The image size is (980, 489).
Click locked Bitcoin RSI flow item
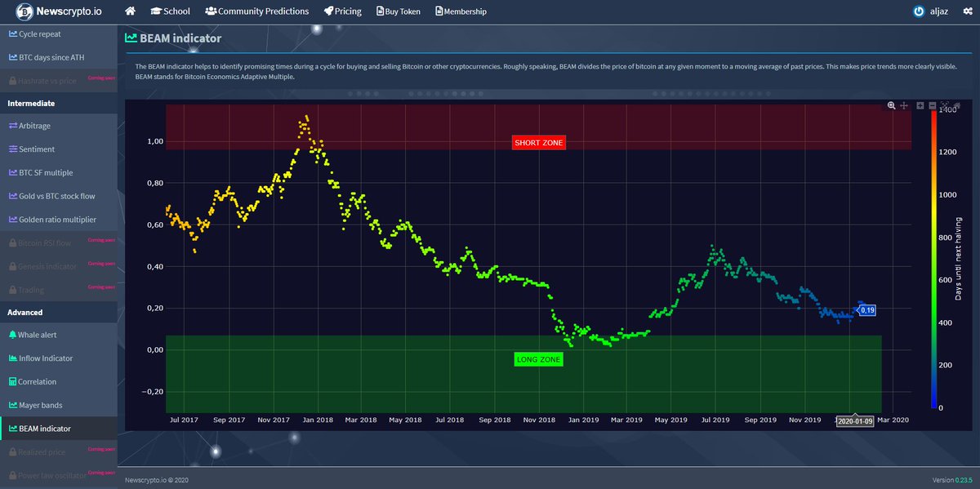59,242
